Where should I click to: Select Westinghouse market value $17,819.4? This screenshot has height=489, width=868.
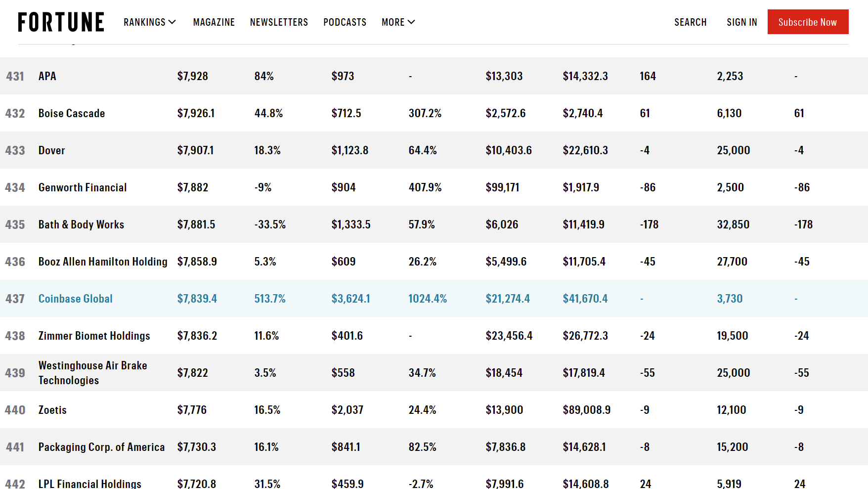(x=584, y=373)
